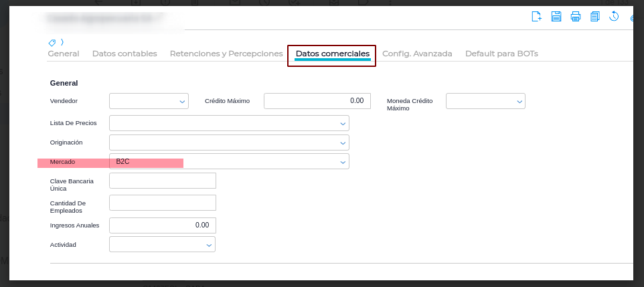Open the Originación dropdown
Viewport: 644px width, 287px height.
point(343,143)
